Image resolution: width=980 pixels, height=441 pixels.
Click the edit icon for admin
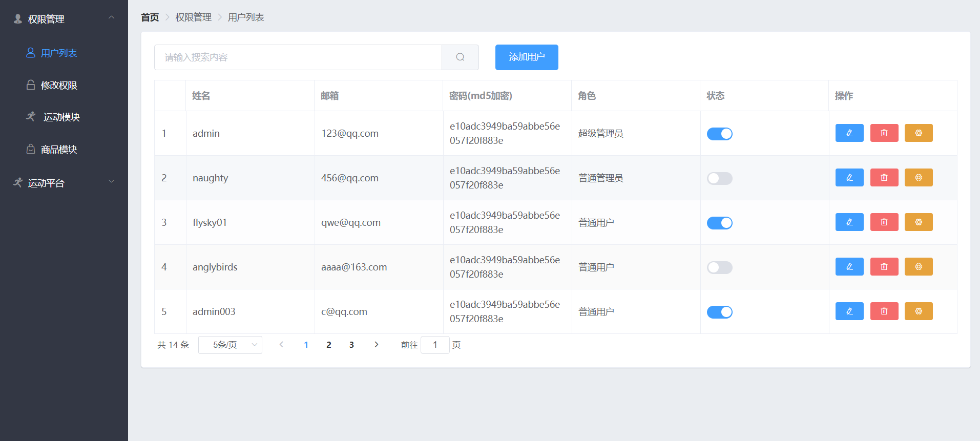pyautogui.click(x=849, y=133)
